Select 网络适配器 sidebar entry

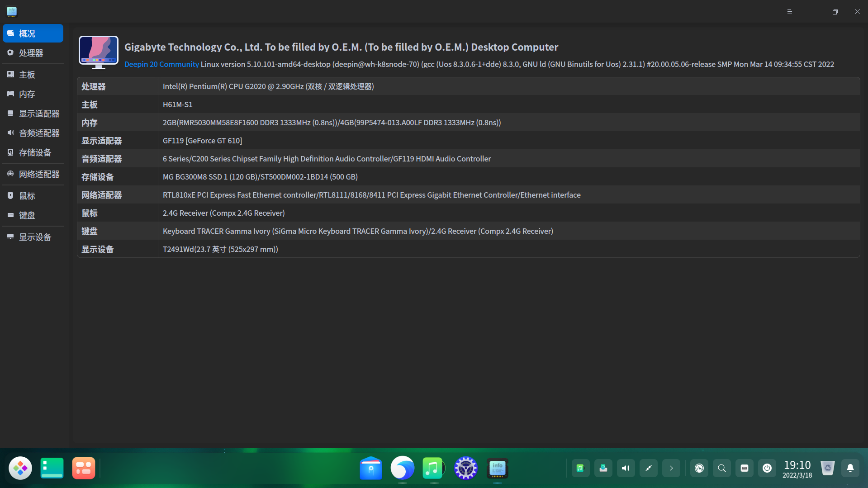pyautogui.click(x=33, y=174)
